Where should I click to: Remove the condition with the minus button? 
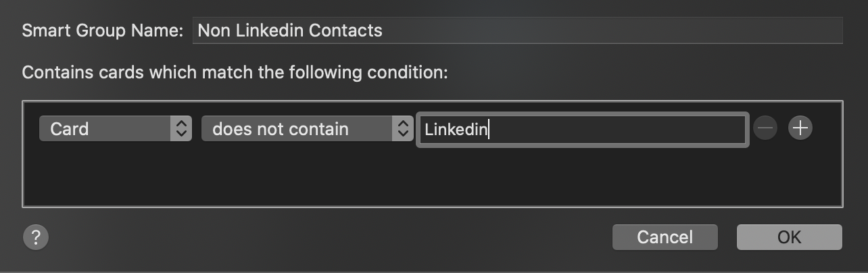pyautogui.click(x=765, y=128)
